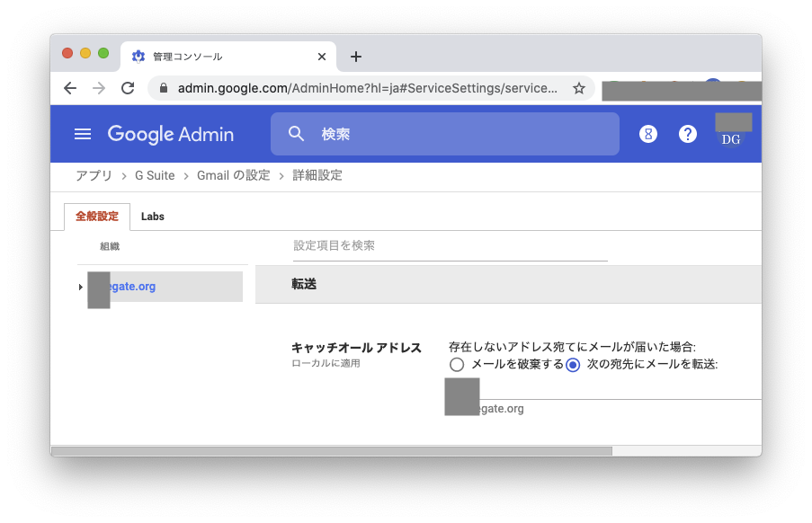Expand the organization tree arrow

[80, 287]
